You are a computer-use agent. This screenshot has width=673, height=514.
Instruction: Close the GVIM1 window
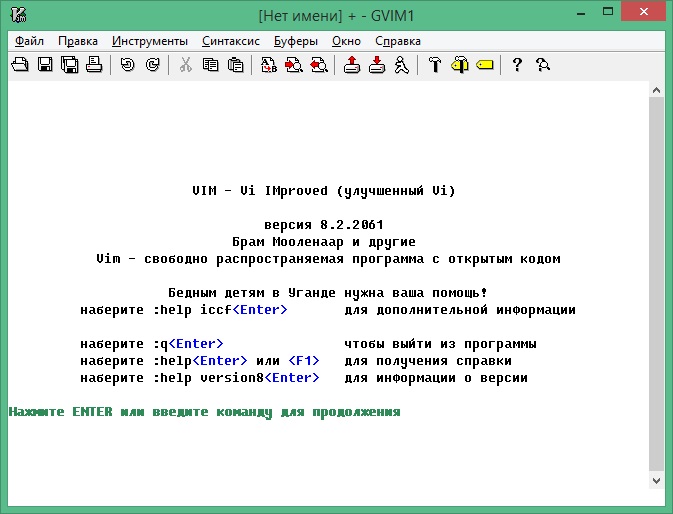[643, 12]
